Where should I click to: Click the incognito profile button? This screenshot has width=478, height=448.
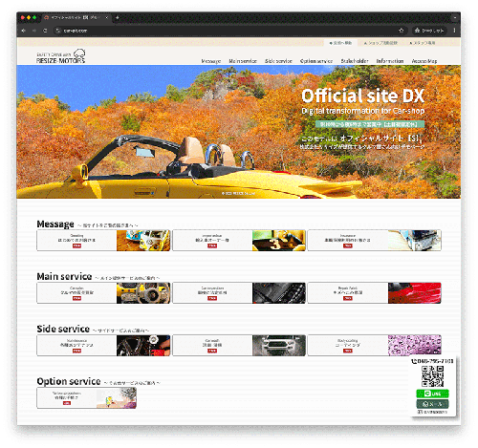(429, 31)
